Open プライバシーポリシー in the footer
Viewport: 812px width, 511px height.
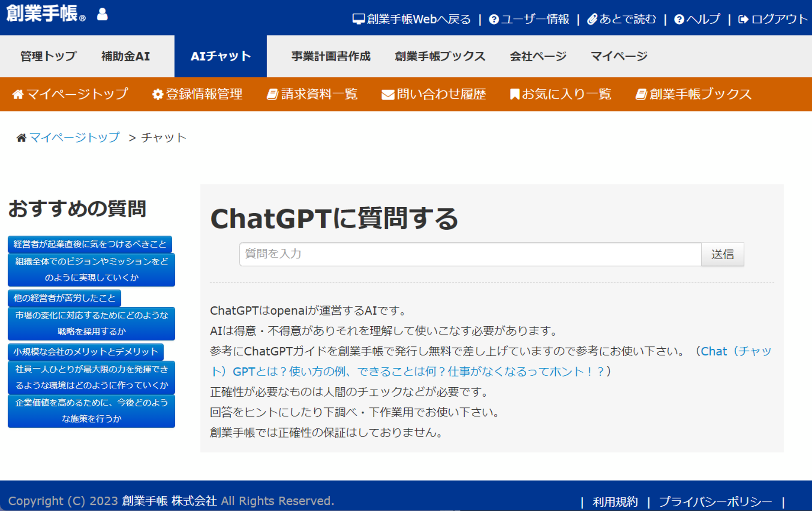(715, 502)
